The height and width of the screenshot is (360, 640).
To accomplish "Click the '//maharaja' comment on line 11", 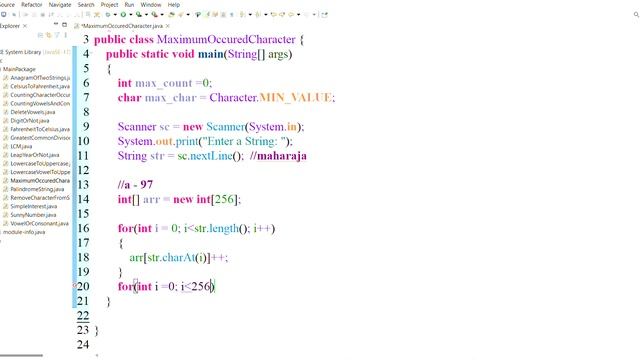I will [278, 156].
